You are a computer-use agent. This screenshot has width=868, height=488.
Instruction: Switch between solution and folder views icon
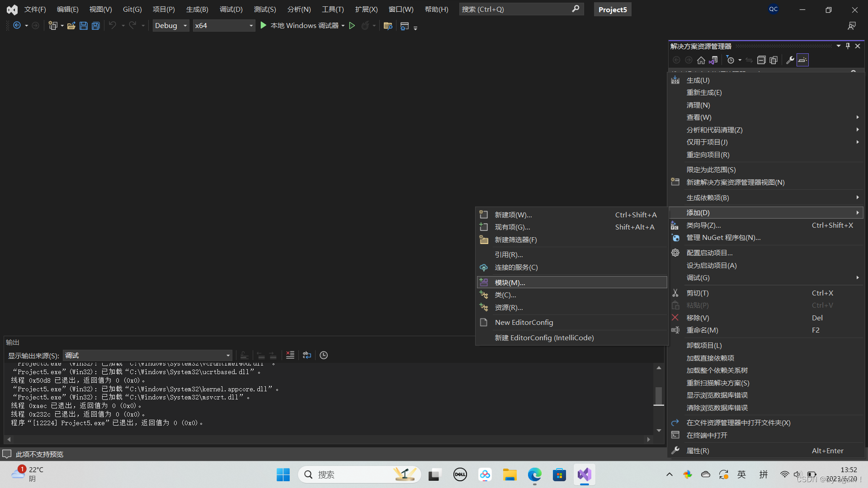click(x=713, y=60)
